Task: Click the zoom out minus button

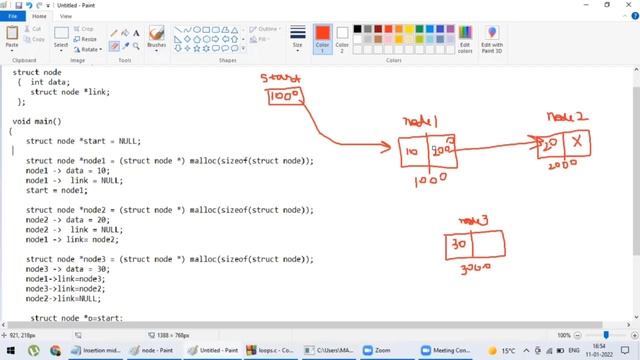Action: point(578,335)
